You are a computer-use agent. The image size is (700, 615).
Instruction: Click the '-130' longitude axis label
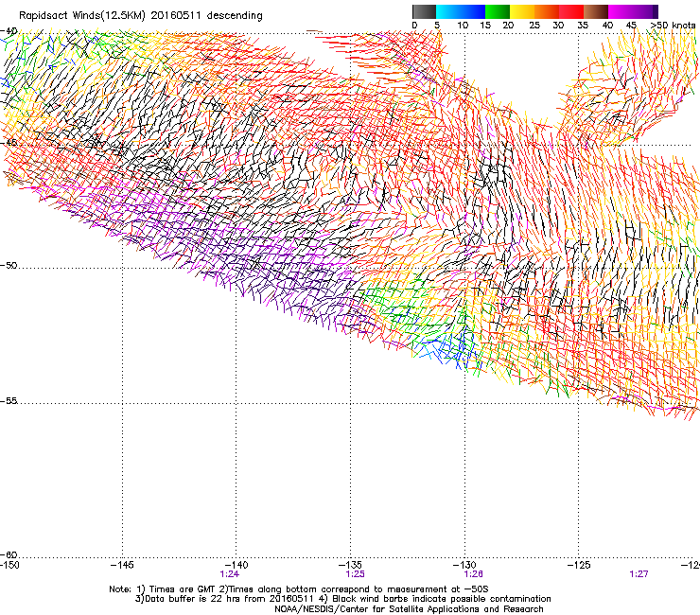click(464, 566)
